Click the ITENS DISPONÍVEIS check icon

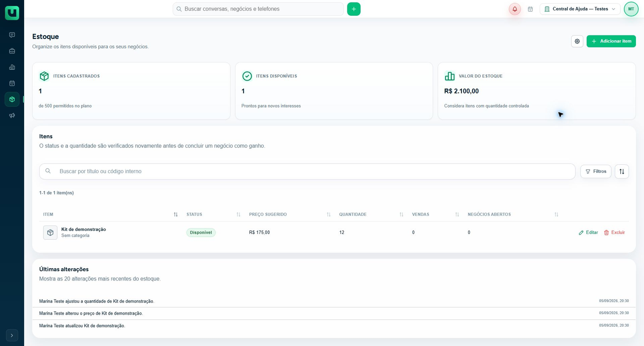(247, 76)
